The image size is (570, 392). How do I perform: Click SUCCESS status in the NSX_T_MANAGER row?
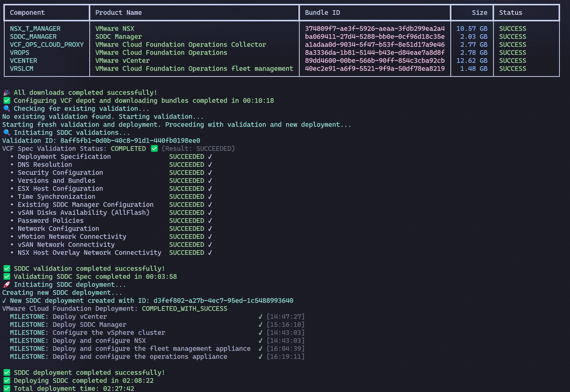[513, 29]
